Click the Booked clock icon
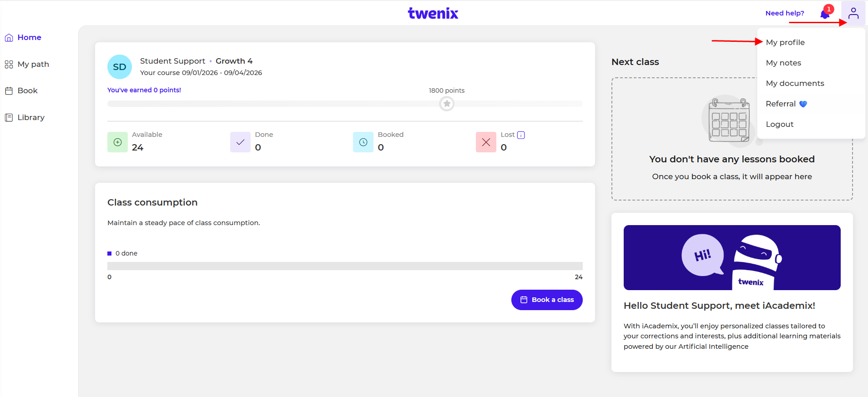The width and height of the screenshot is (868, 397). pos(363,142)
